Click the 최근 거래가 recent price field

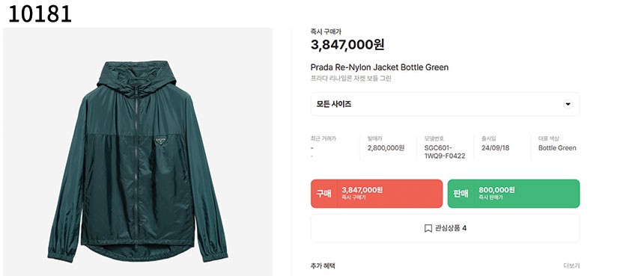(323, 147)
